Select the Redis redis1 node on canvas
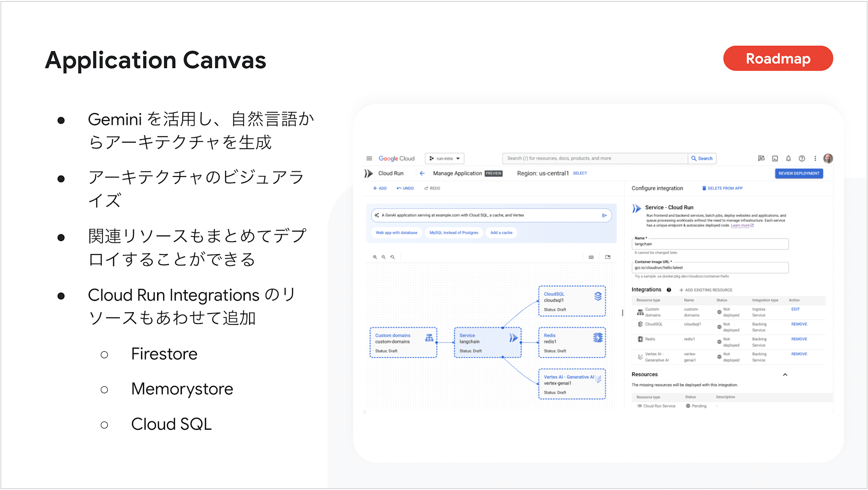This screenshot has height=490, width=868. pyautogui.click(x=572, y=343)
